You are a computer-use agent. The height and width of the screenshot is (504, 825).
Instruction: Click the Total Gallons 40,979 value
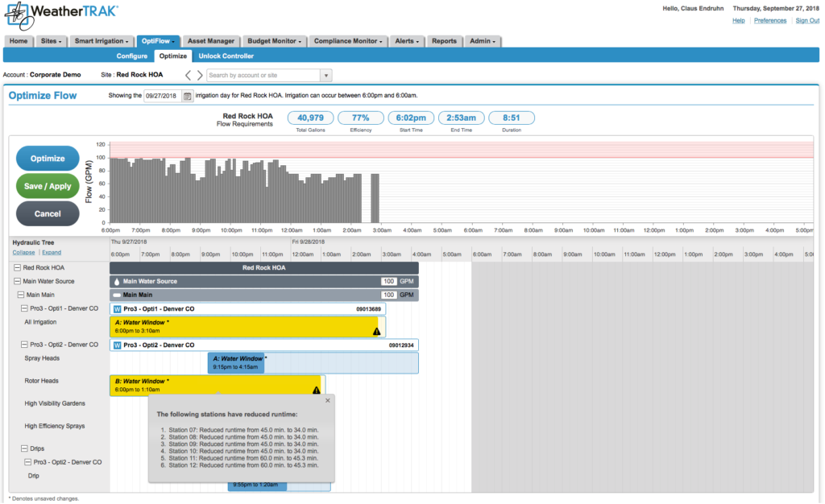pos(310,118)
